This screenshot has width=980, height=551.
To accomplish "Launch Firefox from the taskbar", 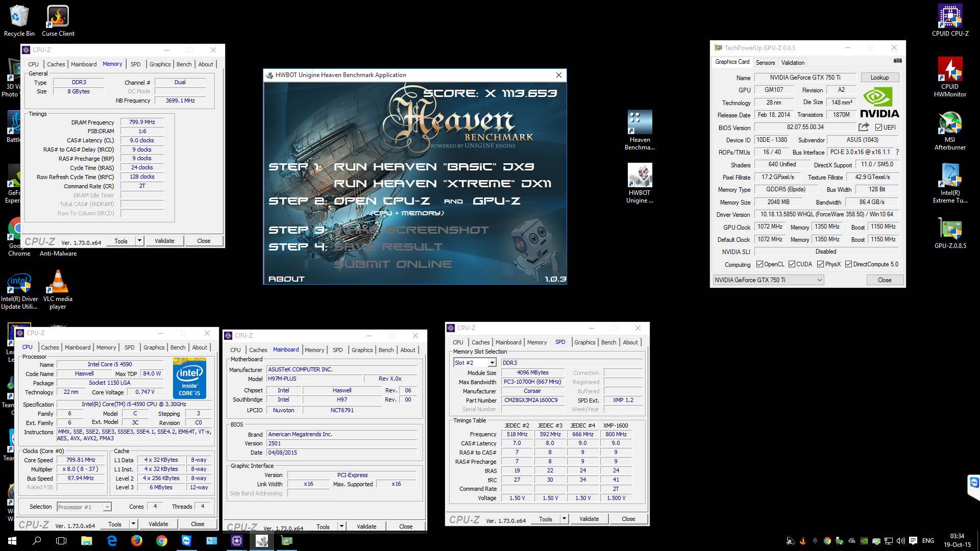I will pos(136,541).
